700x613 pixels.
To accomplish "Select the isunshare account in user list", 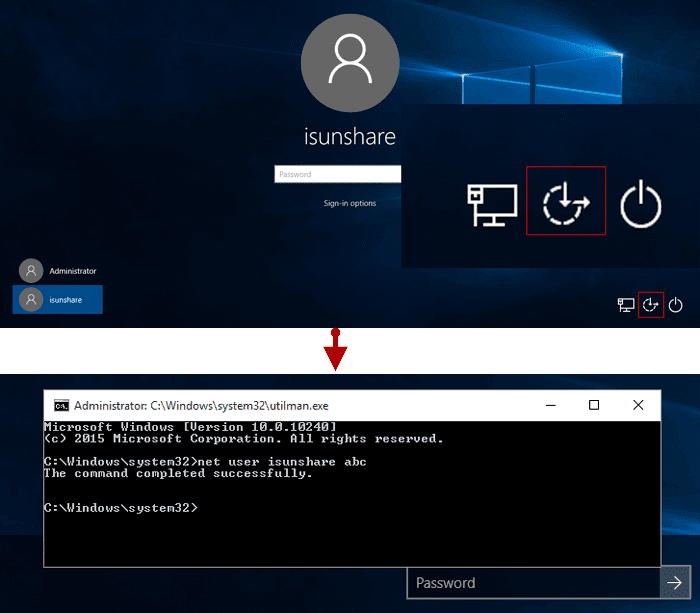I will coord(58,300).
